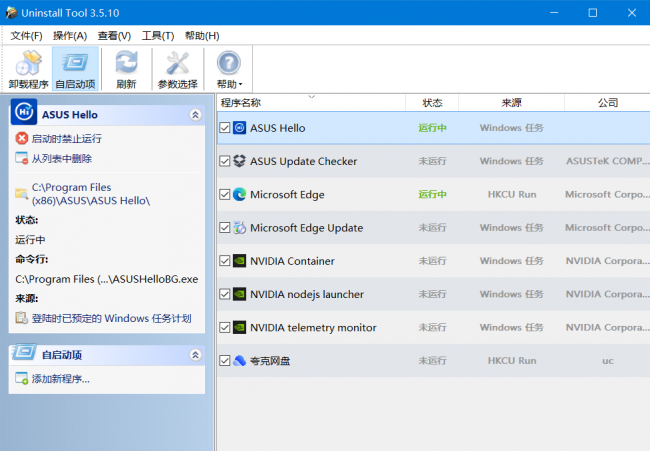Click the uc company cell
This screenshot has width=650, height=451.
coord(608,361)
